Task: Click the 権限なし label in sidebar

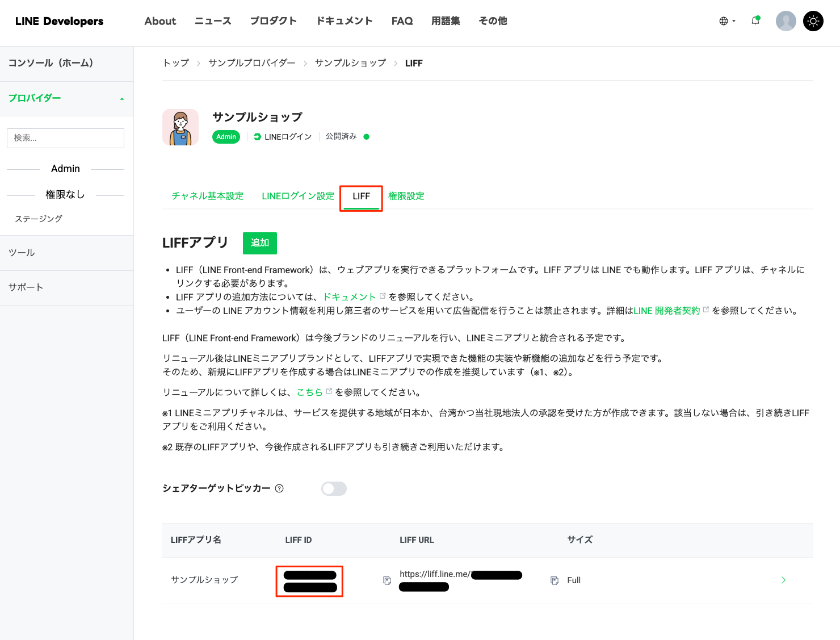Action: click(65, 195)
